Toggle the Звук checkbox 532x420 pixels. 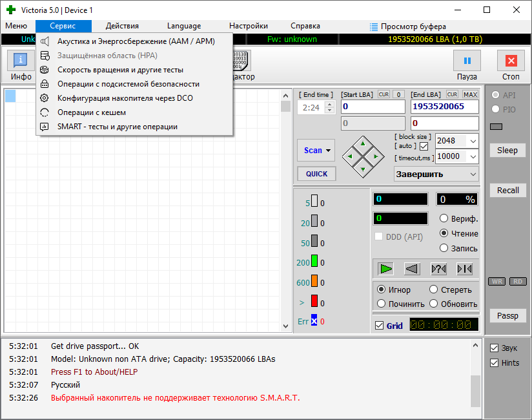coord(495,348)
